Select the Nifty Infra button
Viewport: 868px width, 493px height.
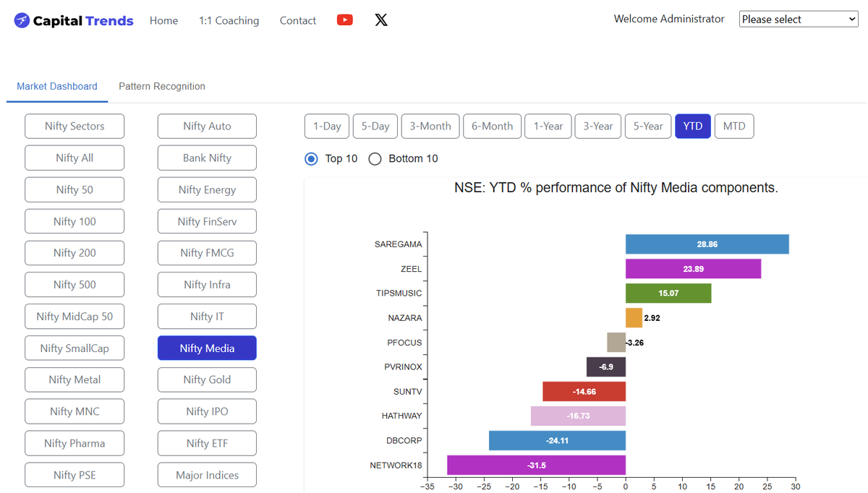point(207,284)
